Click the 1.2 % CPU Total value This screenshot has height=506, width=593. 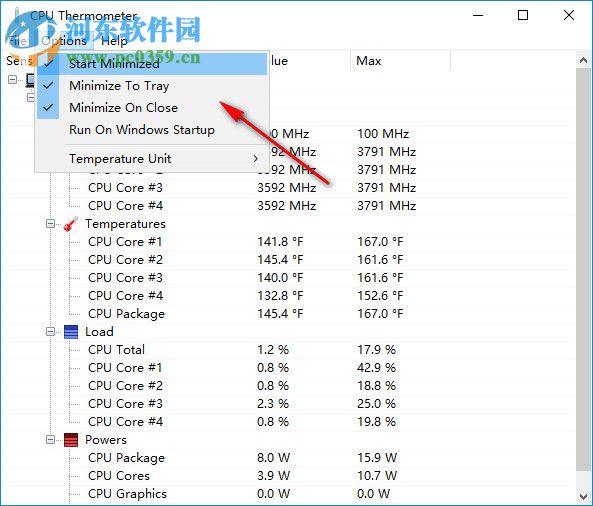(273, 350)
